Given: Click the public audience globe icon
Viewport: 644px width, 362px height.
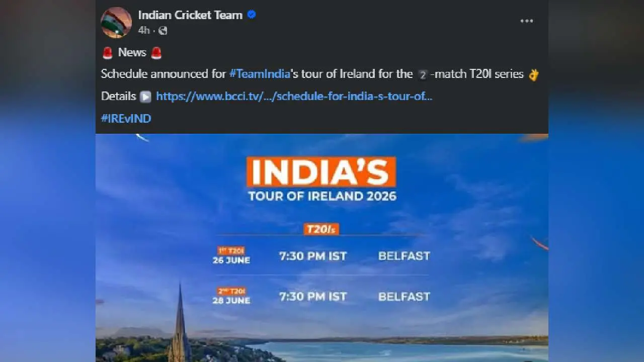Looking at the screenshot, I should (163, 31).
